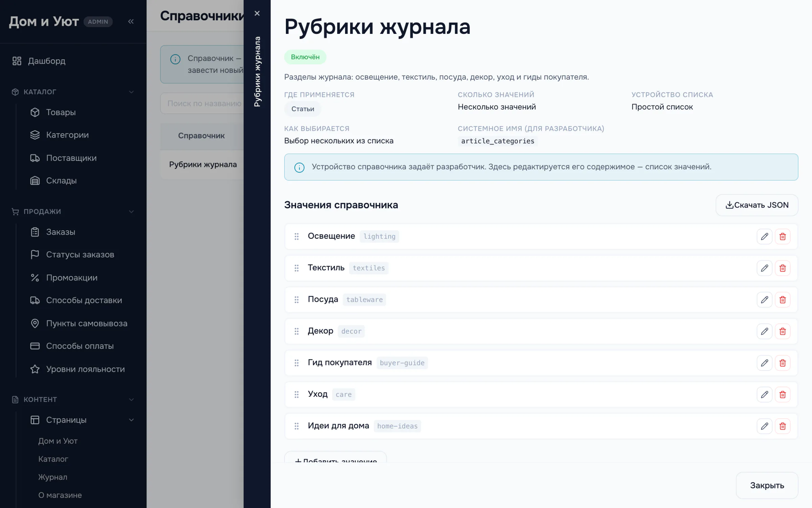This screenshot has width=812, height=508.
Task: Grab the drag handle of Посуда row
Action: pyautogui.click(x=296, y=300)
